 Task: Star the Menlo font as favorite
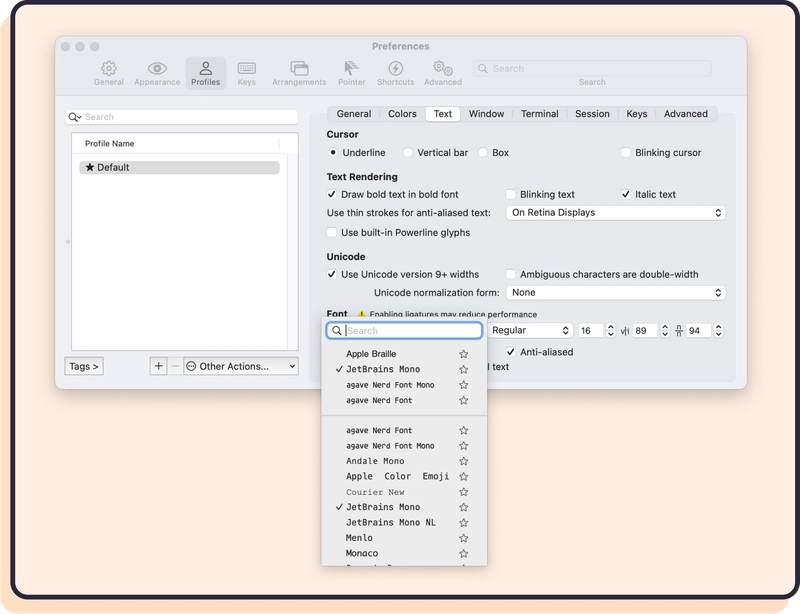[x=463, y=538]
